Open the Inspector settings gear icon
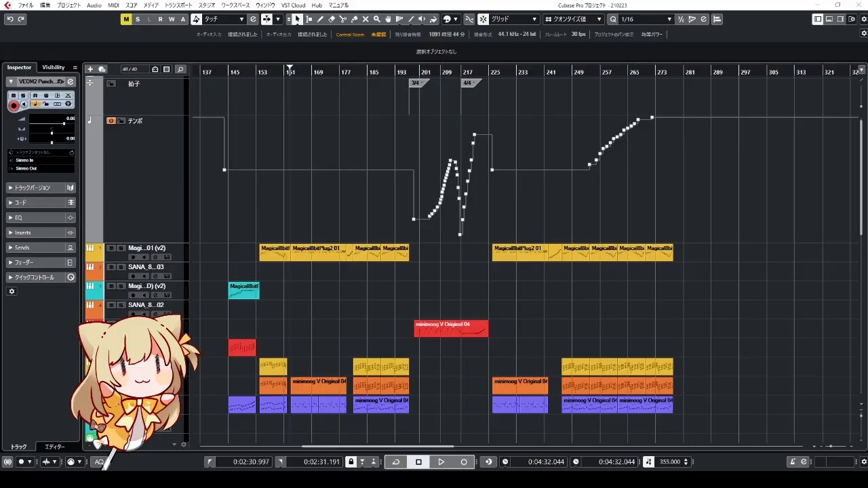Screen dimensions: 868x488 (x=12, y=291)
